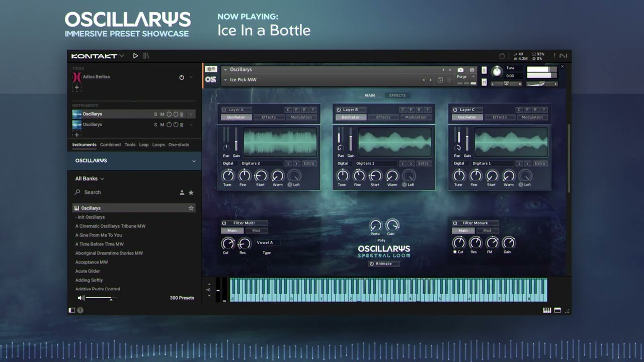The height and width of the screenshot is (362, 644).
Task: Enable Layer A Lofi toggle
Action: pyautogui.click(x=290, y=185)
